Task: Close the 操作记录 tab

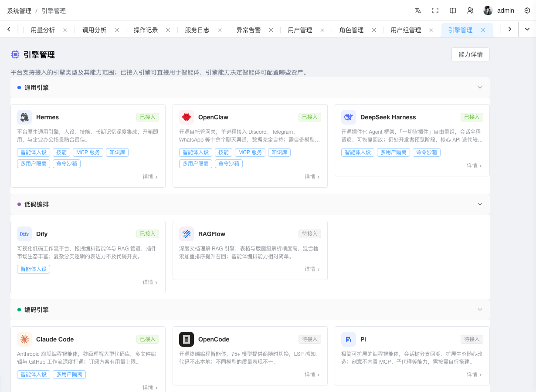Action: coord(168,30)
